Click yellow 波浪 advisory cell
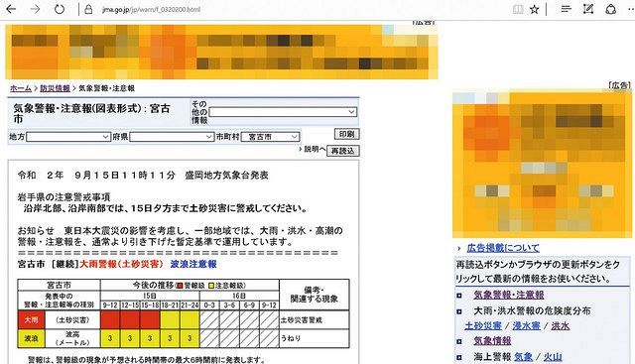 [x=31, y=338]
